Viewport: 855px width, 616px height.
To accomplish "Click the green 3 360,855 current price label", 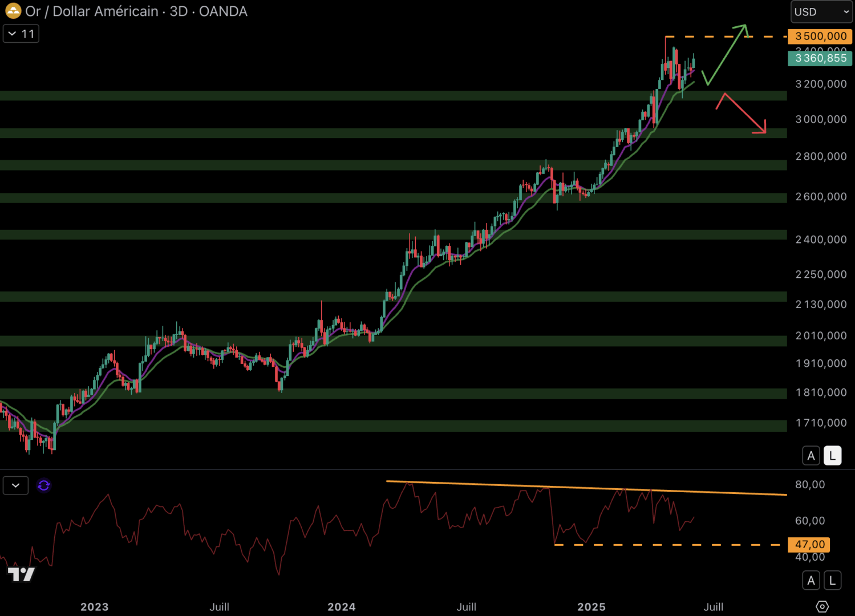I will click(820, 58).
